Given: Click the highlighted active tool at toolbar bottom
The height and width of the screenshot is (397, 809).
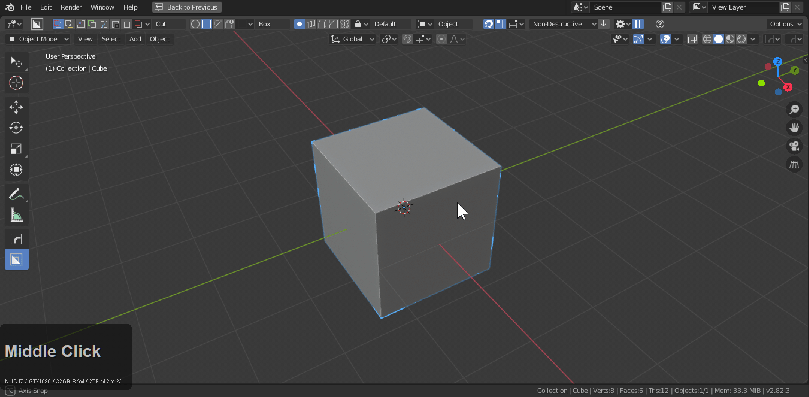Looking at the screenshot, I should 17,260.
